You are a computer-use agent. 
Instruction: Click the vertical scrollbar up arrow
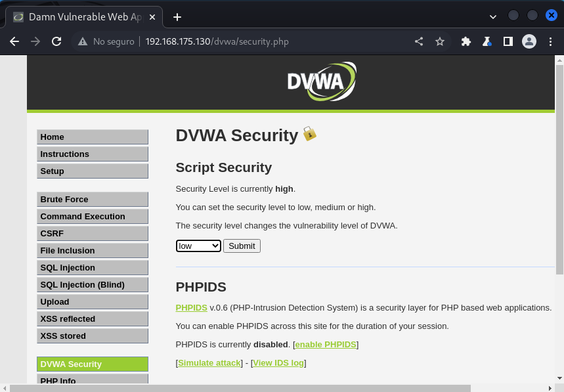click(x=559, y=60)
